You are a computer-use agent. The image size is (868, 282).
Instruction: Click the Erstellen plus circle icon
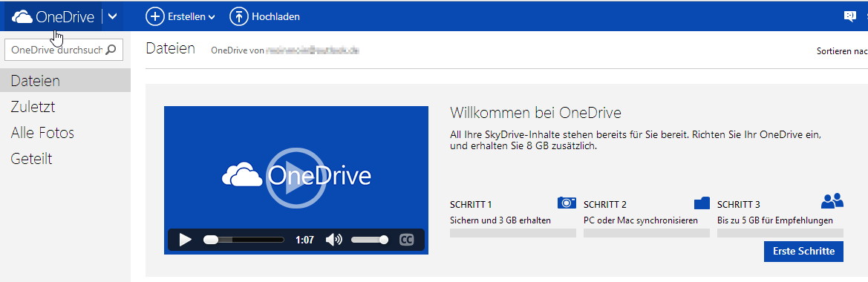tap(155, 16)
